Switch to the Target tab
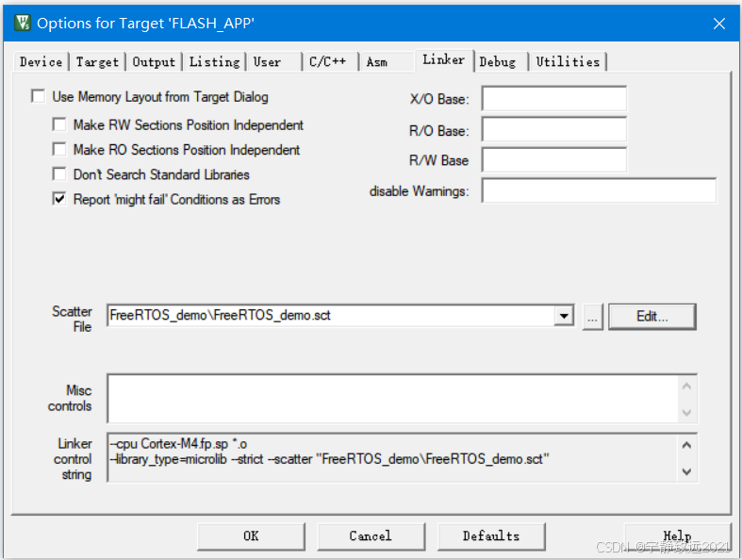 click(x=97, y=62)
